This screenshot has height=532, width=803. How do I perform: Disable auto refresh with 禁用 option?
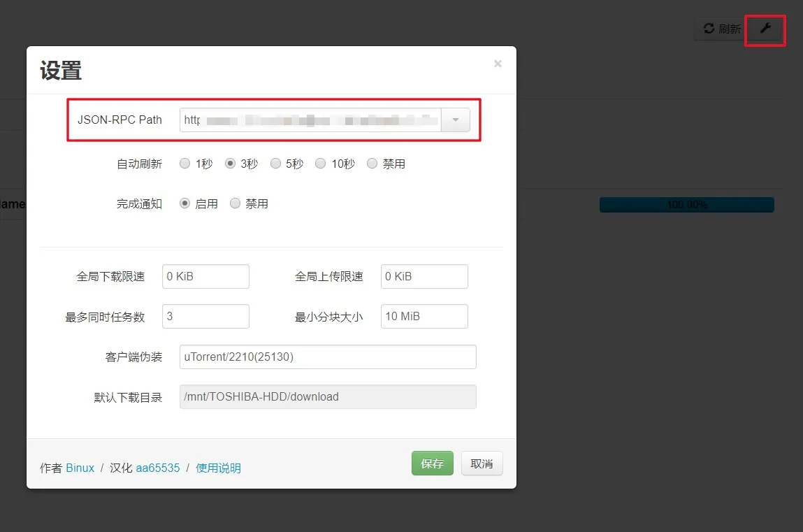tap(372, 164)
